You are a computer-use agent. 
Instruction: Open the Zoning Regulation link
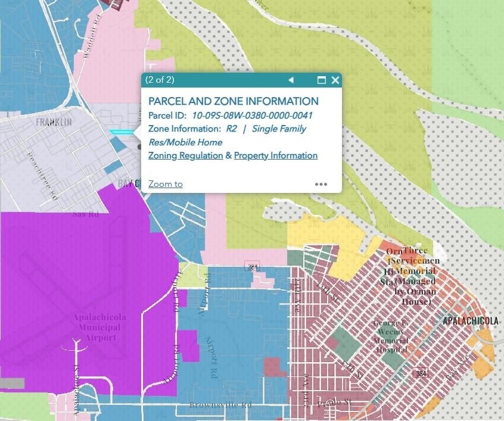pos(185,155)
